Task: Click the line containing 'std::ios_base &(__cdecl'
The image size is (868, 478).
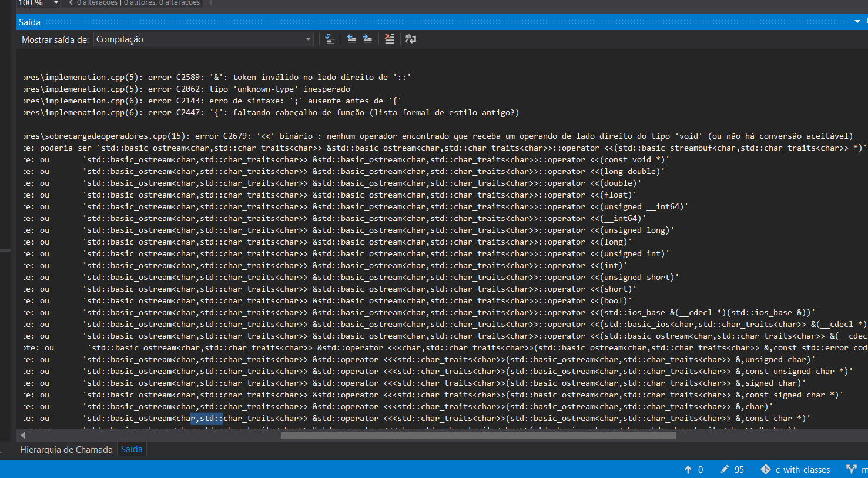Action: 420,312
